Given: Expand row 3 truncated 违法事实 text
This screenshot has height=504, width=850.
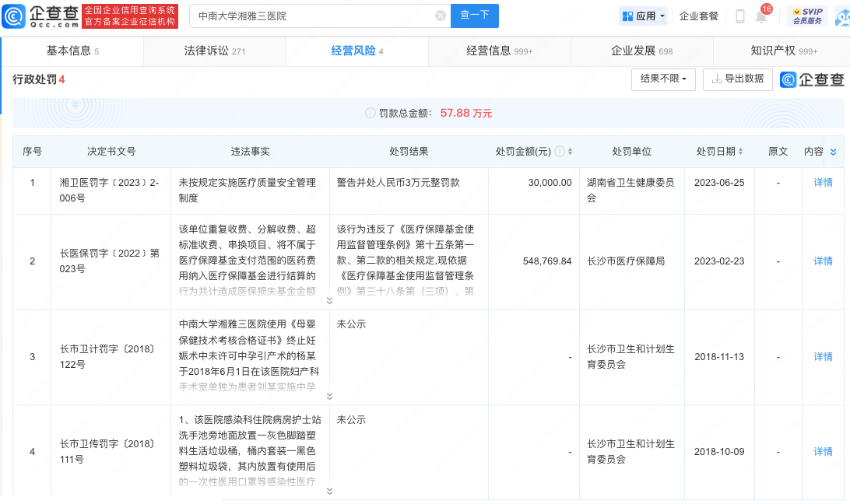Looking at the screenshot, I should 329,396.
